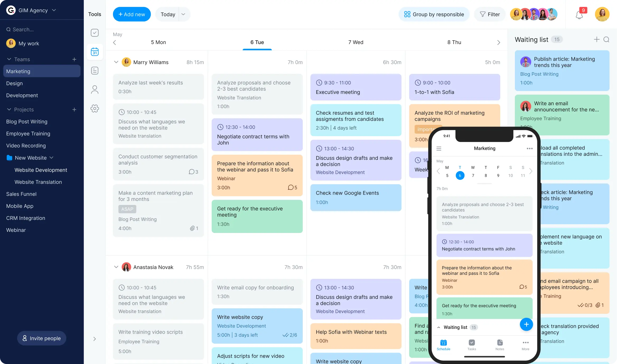Open Website Translation project in sidebar
This screenshot has height=364, width=617.
coord(38,182)
